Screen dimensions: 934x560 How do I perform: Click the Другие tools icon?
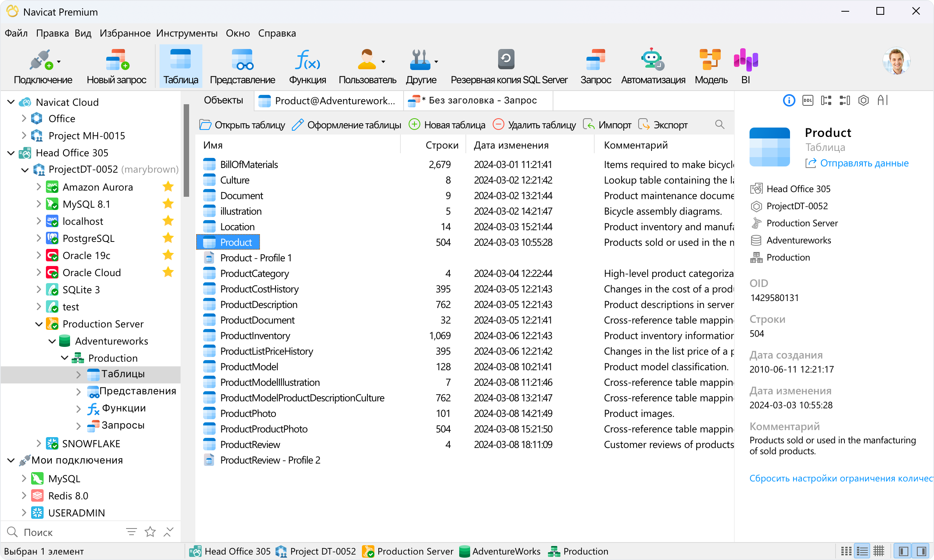point(421,66)
